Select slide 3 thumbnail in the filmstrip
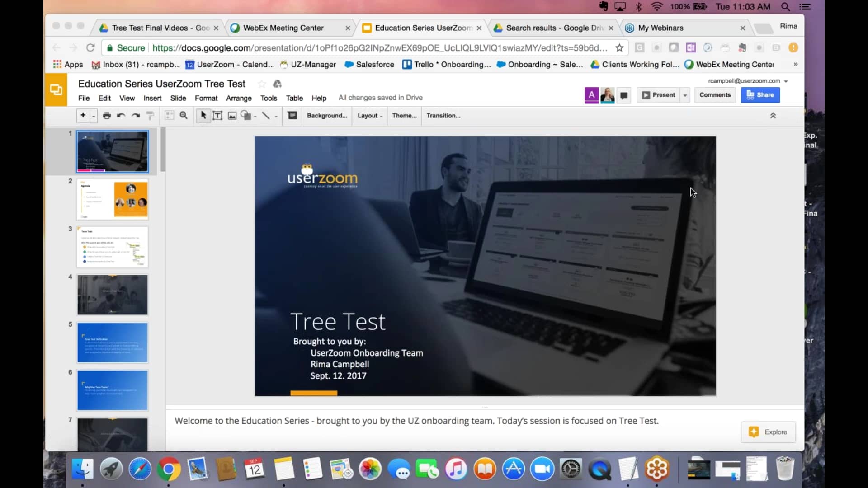Image resolution: width=868 pixels, height=488 pixels. (x=112, y=247)
